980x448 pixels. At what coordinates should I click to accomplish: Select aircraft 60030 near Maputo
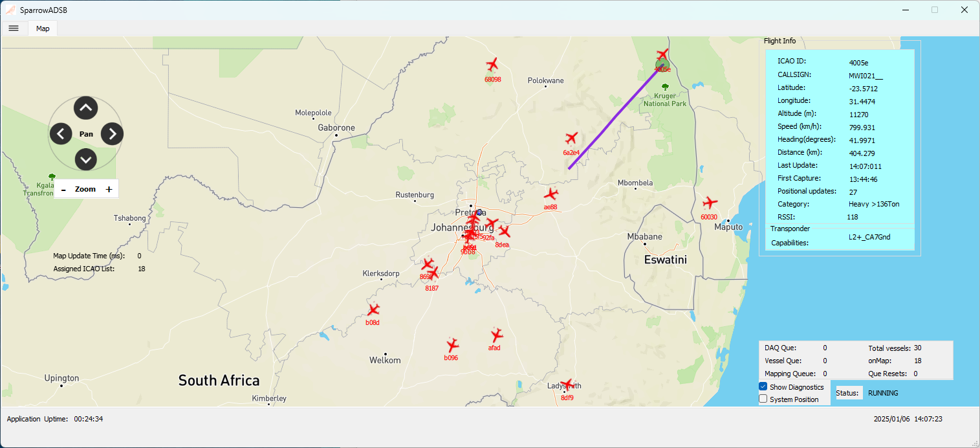[710, 203]
